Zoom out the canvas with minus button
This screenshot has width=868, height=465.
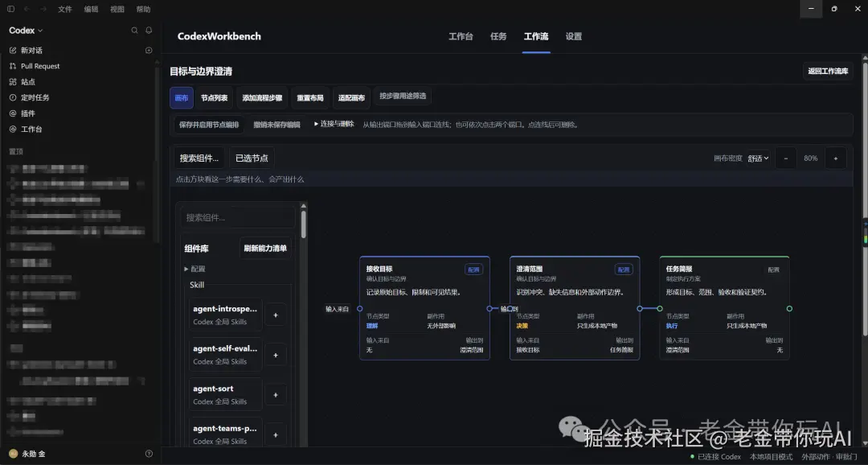click(785, 158)
